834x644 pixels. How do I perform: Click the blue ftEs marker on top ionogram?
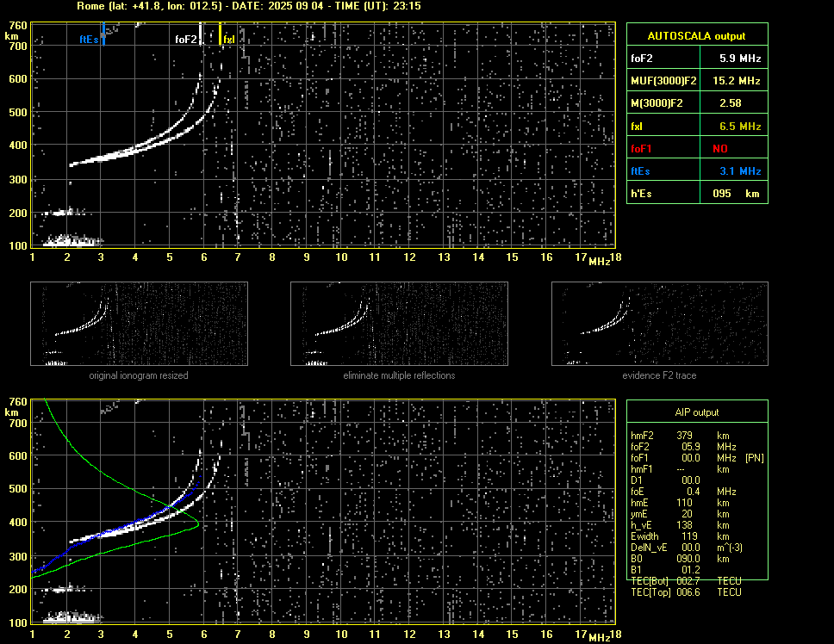click(103, 34)
